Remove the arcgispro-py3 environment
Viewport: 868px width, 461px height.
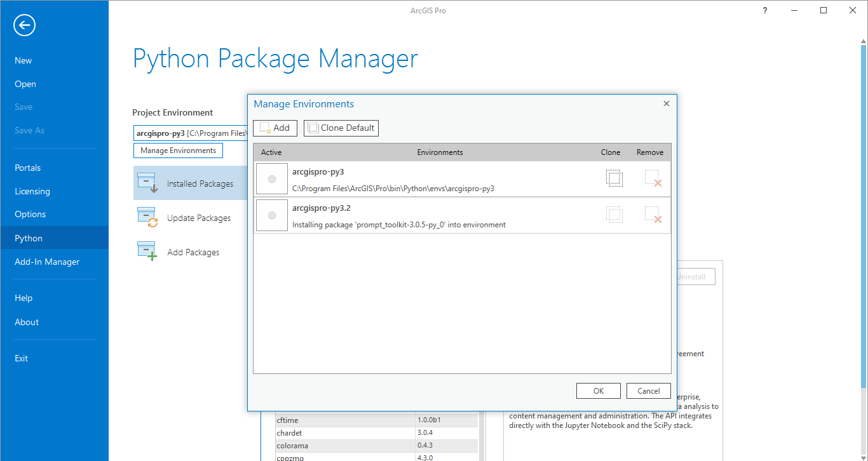[653, 178]
